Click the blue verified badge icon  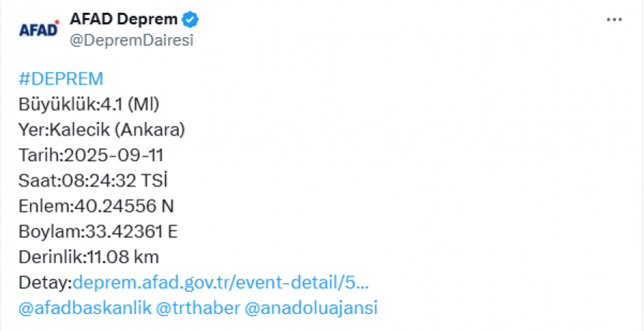[190, 20]
